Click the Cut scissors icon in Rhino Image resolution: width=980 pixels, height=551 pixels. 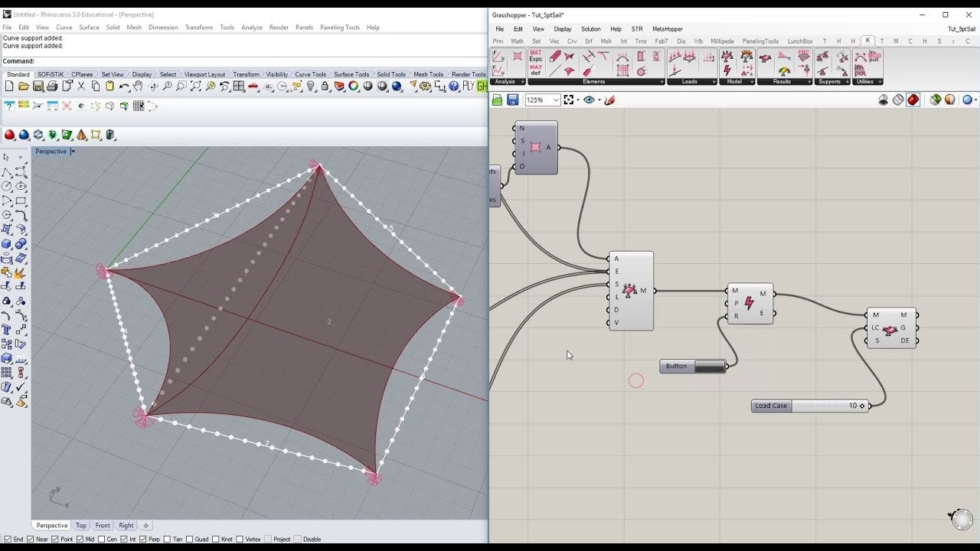pos(81,86)
